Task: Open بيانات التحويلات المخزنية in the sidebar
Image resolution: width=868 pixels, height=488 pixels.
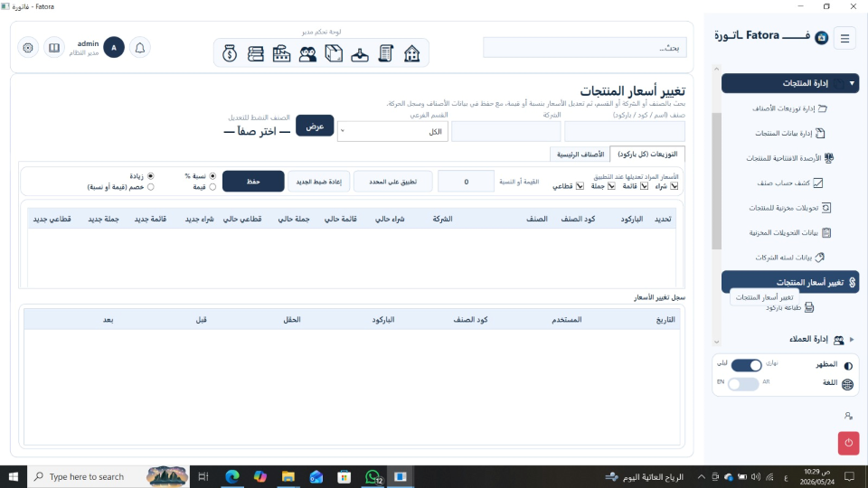Action: pos(790,232)
